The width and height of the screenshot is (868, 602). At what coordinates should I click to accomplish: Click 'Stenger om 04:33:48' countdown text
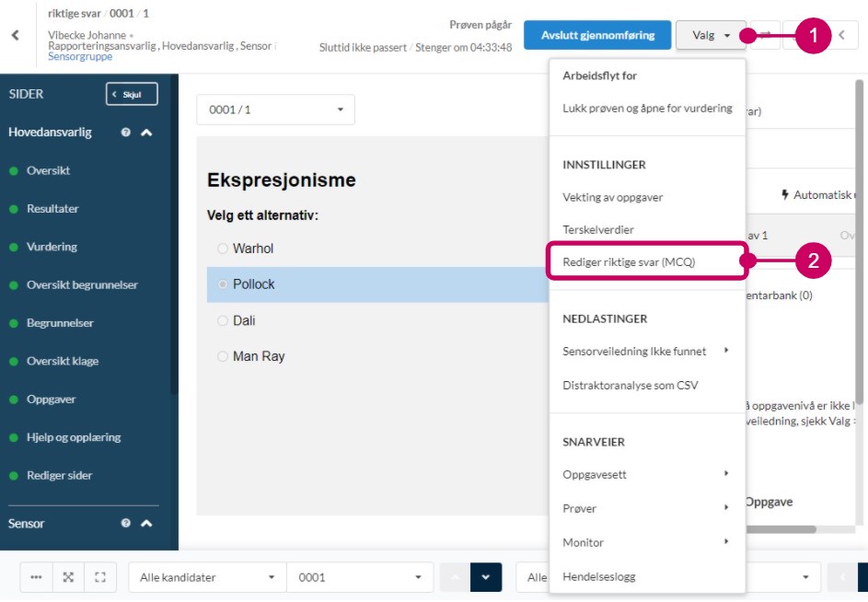[463, 48]
